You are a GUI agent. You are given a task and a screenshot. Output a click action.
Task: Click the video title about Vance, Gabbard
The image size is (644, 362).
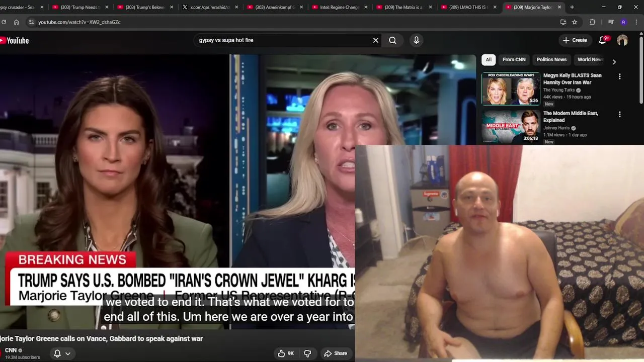(101, 339)
